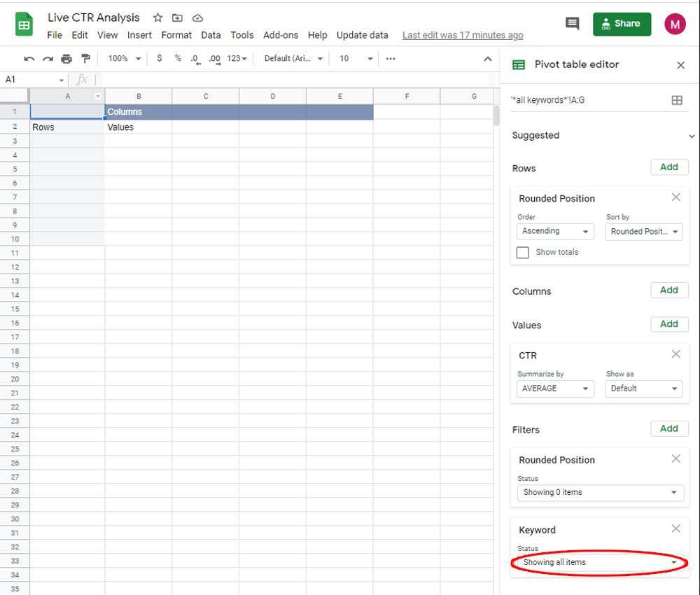Viewport: 700px width, 595px height.
Task: Click the print icon
Action: tap(66, 59)
